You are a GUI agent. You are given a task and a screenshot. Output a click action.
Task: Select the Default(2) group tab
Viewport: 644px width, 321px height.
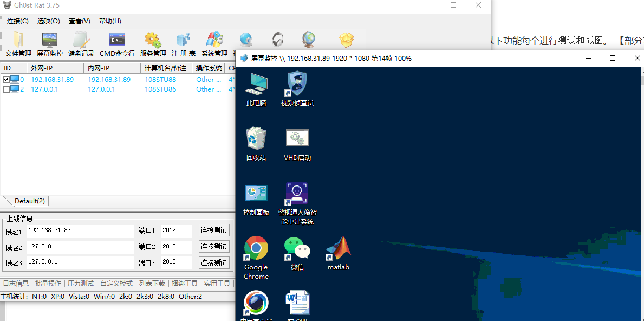(30, 201)
